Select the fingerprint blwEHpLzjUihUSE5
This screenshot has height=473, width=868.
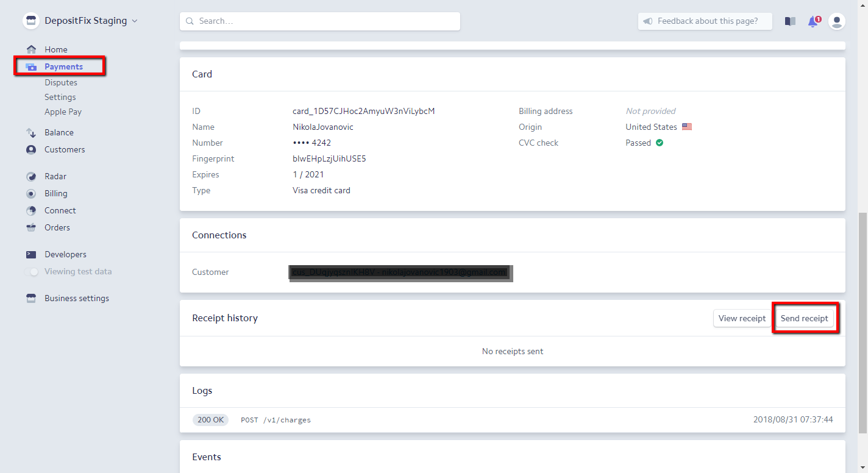329,158
